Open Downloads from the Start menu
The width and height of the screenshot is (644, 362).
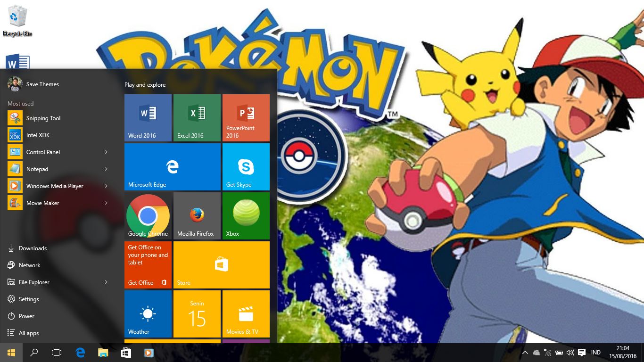58,248
